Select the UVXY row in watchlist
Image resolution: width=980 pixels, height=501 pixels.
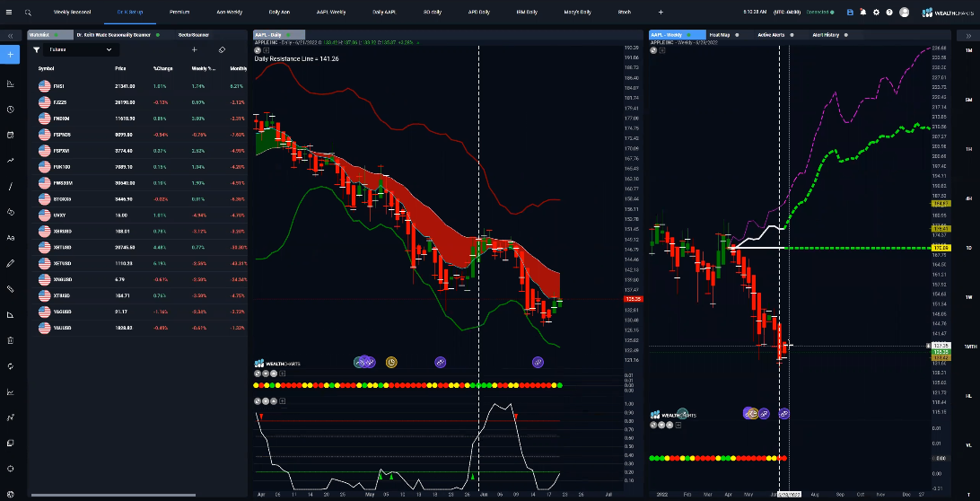coord(141,215)
